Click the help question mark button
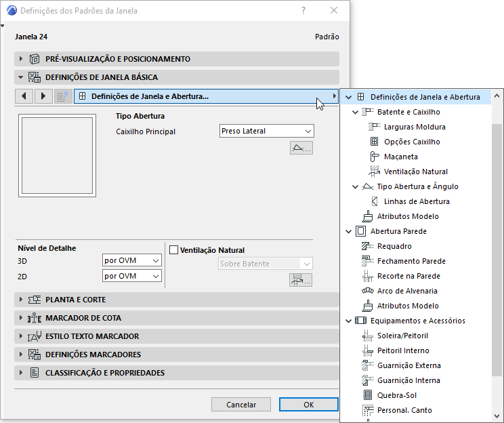 [303, 11]
